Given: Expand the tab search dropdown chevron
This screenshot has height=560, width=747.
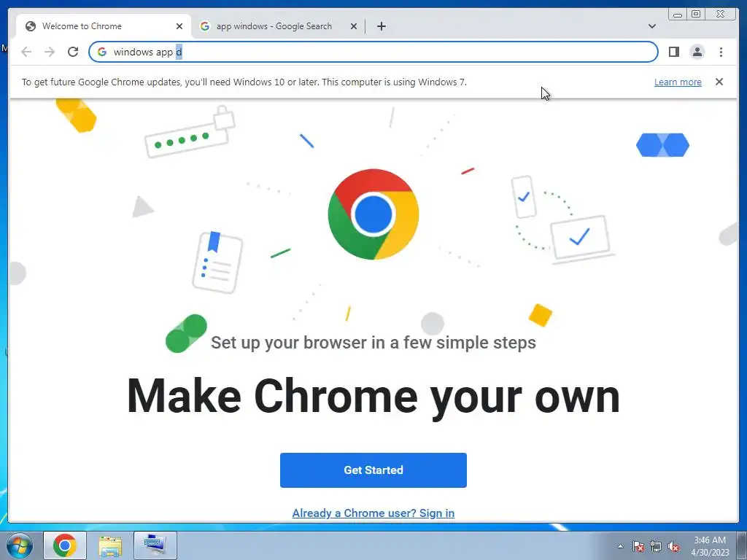Looking at the screenshot, I should click(651, 26).
